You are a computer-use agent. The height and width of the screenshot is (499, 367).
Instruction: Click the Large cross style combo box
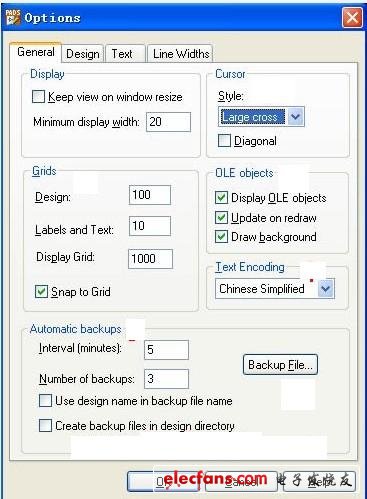(261, 117)
